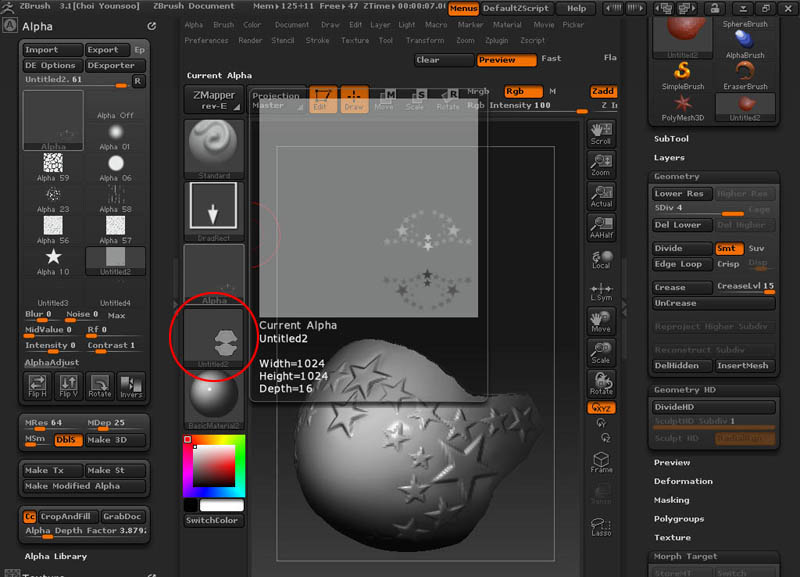Open the Document menu
800x577 pixels.
291,24
